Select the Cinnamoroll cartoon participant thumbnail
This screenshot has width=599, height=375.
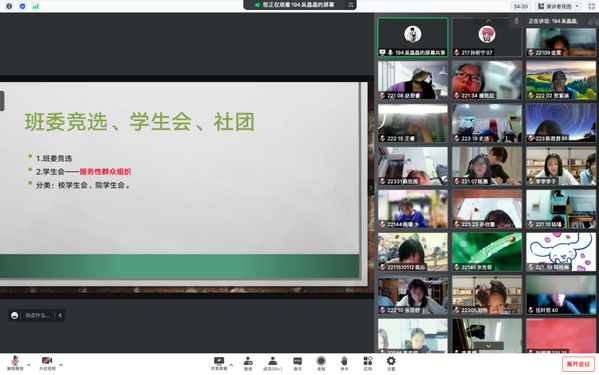[561, 252]
